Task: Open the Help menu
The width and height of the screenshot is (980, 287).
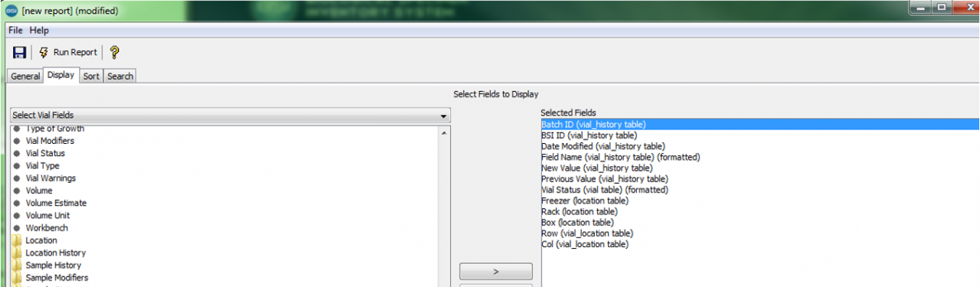Action: click(x=39, y=31)
